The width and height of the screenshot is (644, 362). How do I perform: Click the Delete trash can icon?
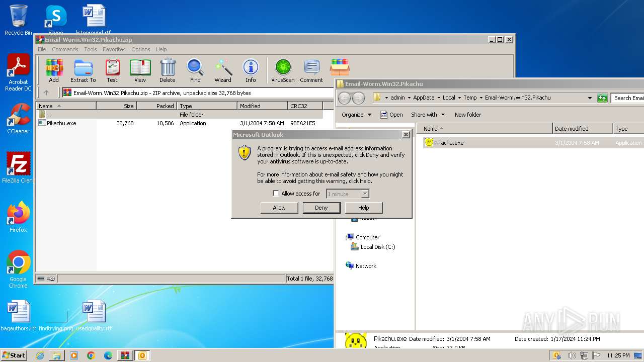[x=168, y=70]
